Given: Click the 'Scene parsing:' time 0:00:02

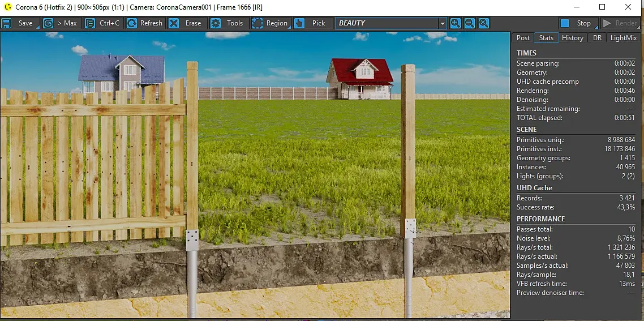Looking at the screenshot, I should (625, 63).
